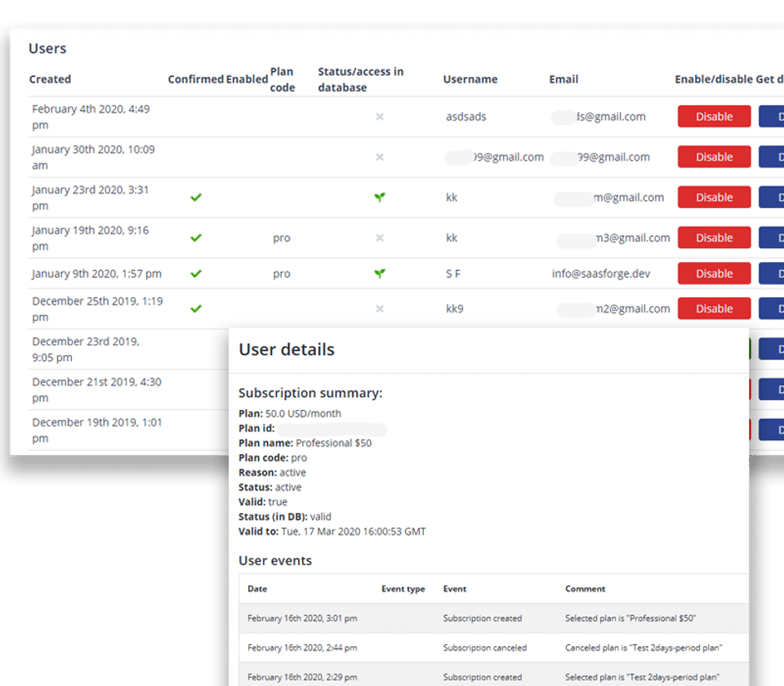The height and width of the screenshot is (686, 784).
Task: Click confirmed checkmark for January 9th user
Action: 196,274
